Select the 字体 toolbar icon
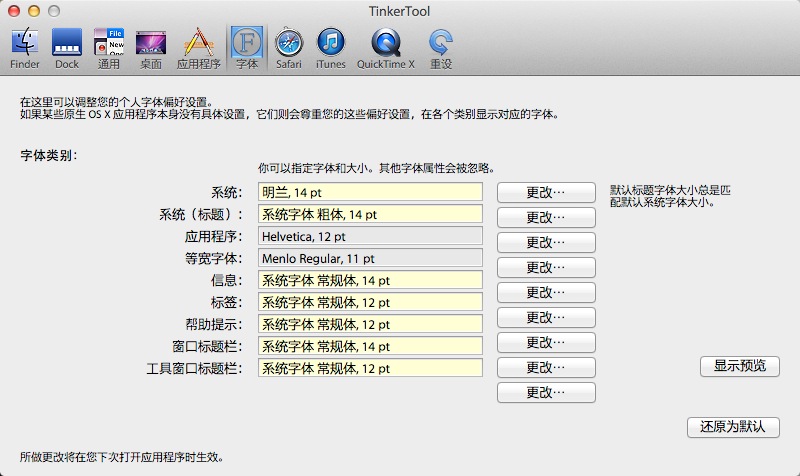Viewport: 800px width, 476px height. coord(247,48)
